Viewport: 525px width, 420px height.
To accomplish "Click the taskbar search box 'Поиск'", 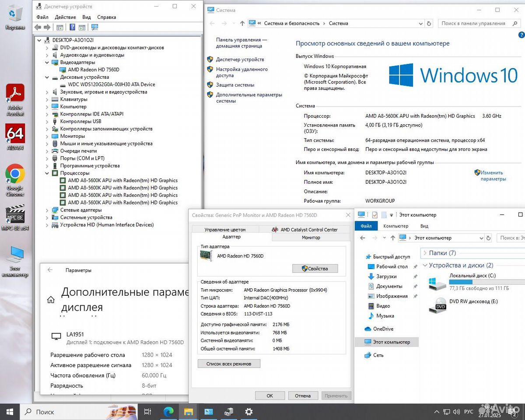I will 80,412.
